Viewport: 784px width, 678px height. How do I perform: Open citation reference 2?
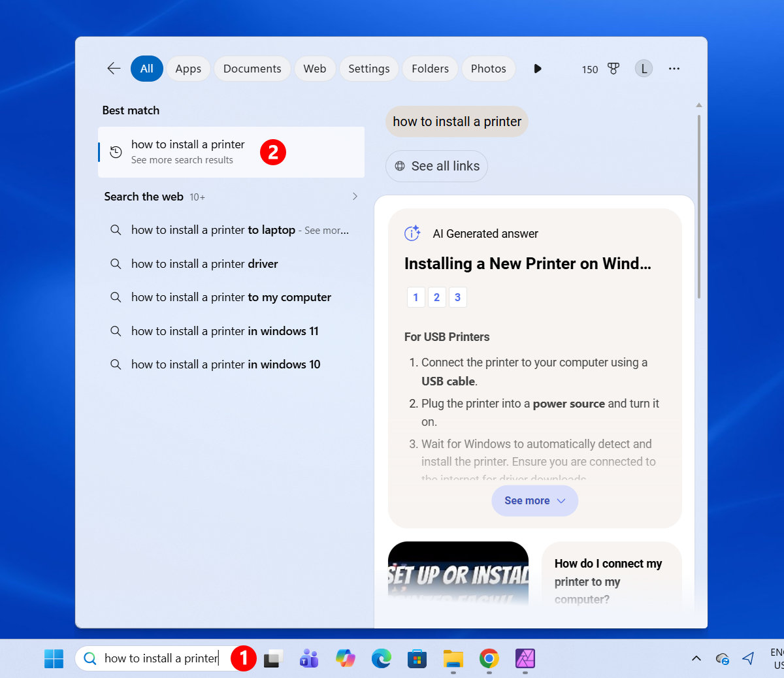coord(436,297)
